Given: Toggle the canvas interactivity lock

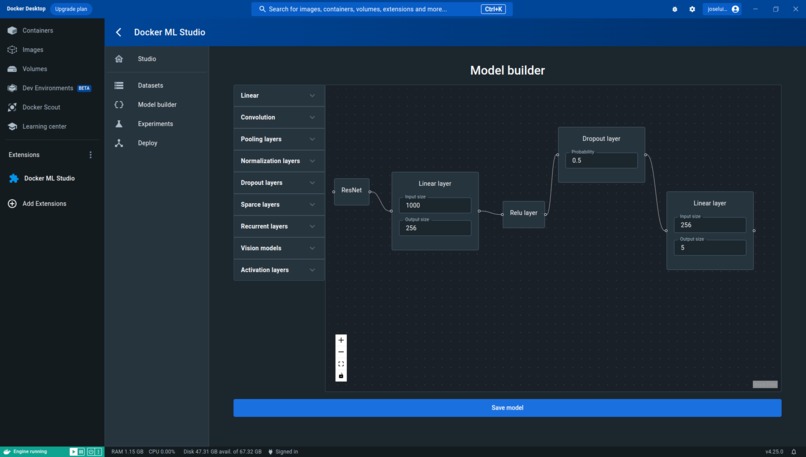Looking at the screenshot, I should [341, 376].
